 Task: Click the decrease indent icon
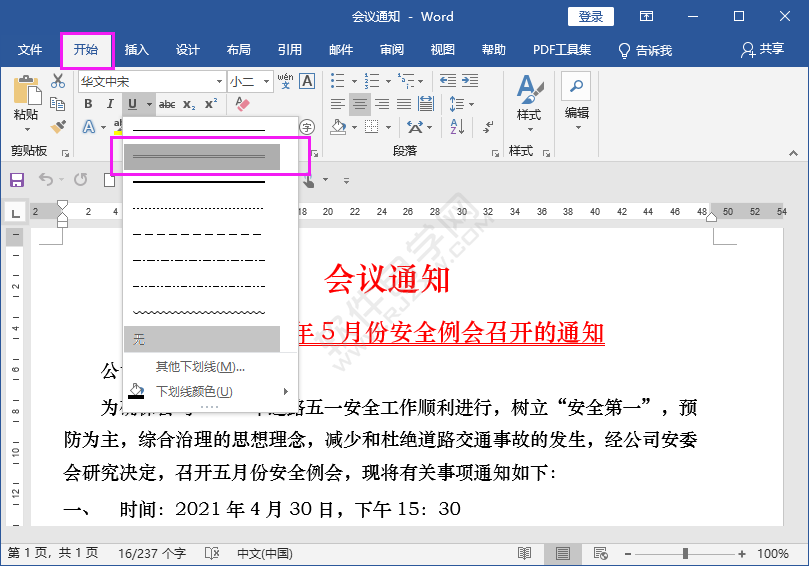(447, 80)
